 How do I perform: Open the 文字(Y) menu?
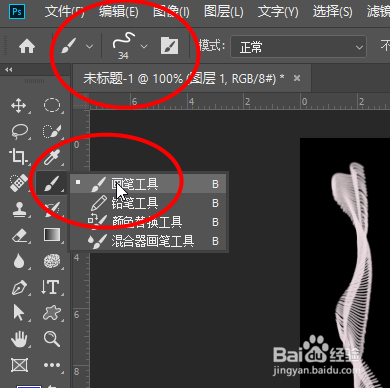coord(278,12)
